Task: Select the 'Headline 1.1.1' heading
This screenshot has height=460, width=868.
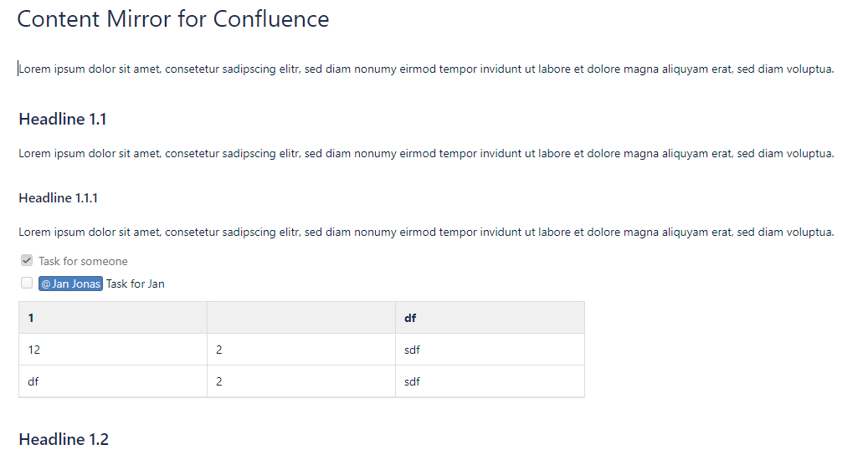Action: coord(59,198)
